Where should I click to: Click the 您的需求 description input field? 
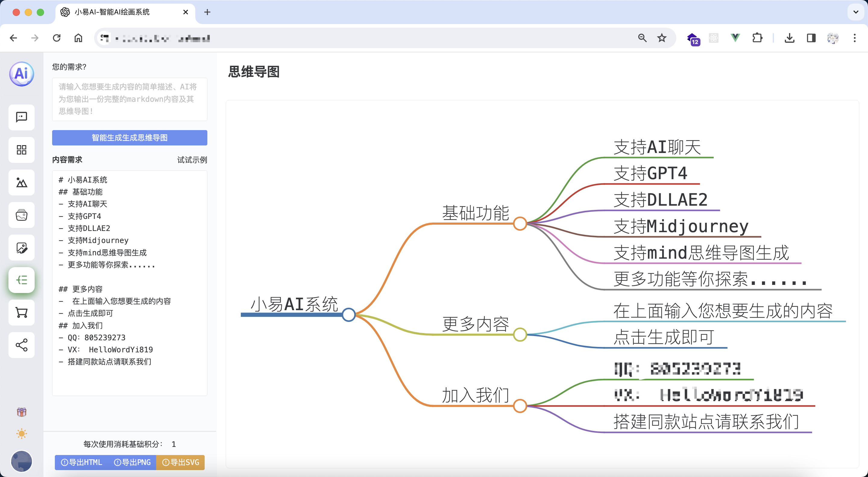[129, 99]
